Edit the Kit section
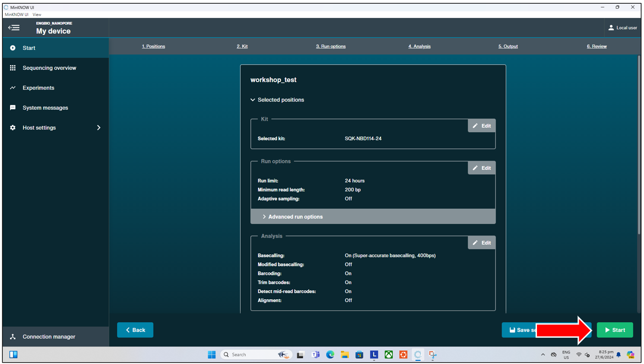644x364 pixels. 482,126
